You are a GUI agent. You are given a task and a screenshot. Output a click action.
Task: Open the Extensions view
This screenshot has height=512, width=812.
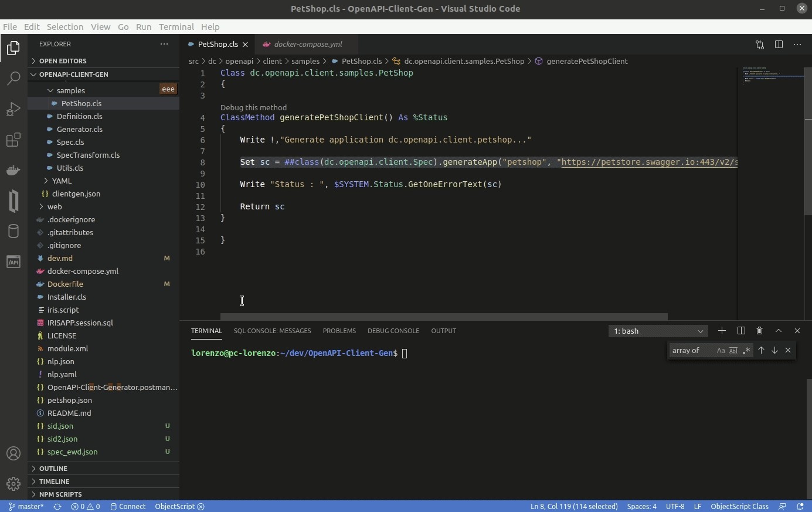click(x=13, y=140)
